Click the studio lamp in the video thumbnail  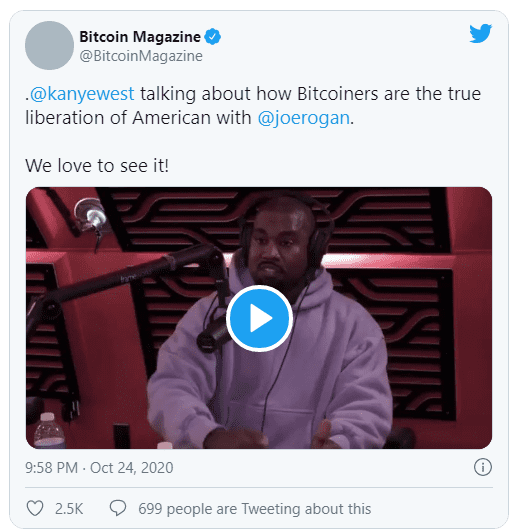(x=91, y=215)
